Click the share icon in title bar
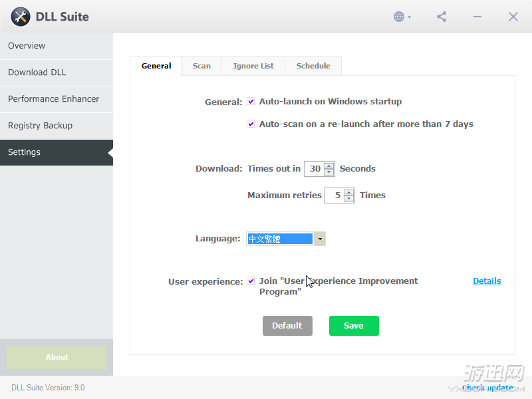Image resolution: width=532 pixels, height=399 pixels. tap(442, 17)
